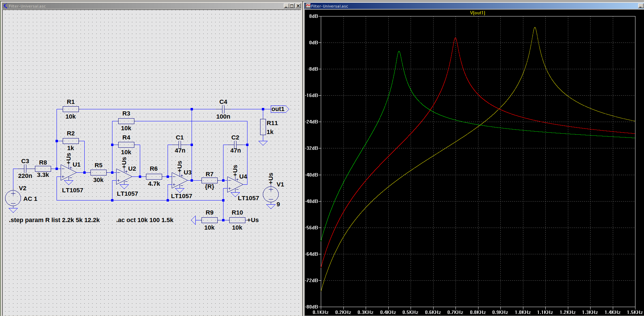Click the plot's frequency horizontal axis

pyautogui.click(x=477, y=312)
